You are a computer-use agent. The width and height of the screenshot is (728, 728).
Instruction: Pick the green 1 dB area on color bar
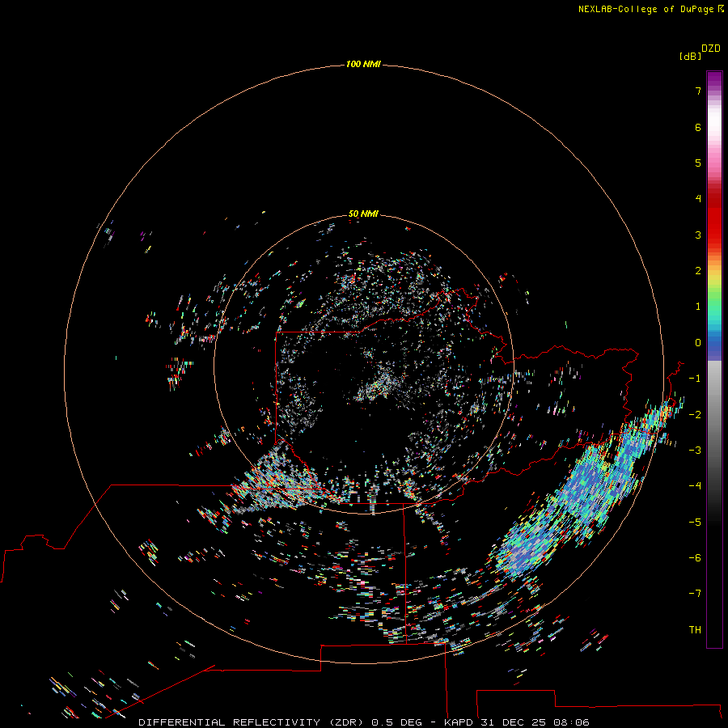click(714, 307)
